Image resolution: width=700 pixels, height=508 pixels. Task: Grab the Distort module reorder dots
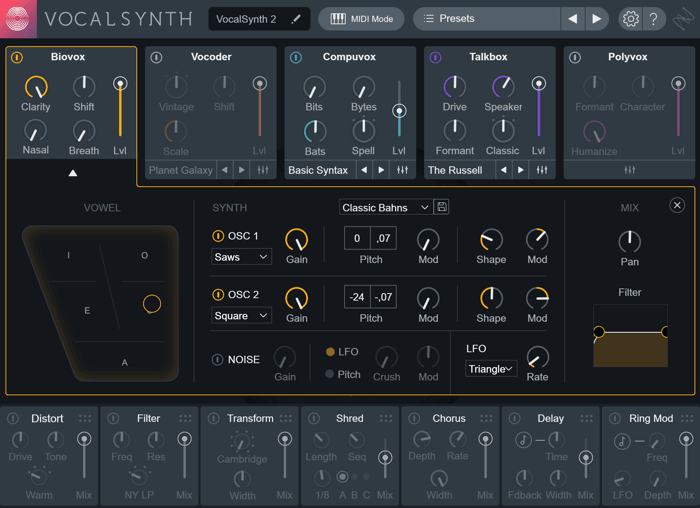pyautogui.click(x=85, y=418)
